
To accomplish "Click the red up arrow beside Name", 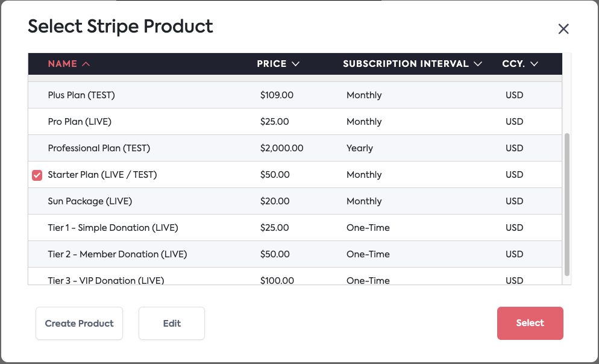I will (86, 64).
